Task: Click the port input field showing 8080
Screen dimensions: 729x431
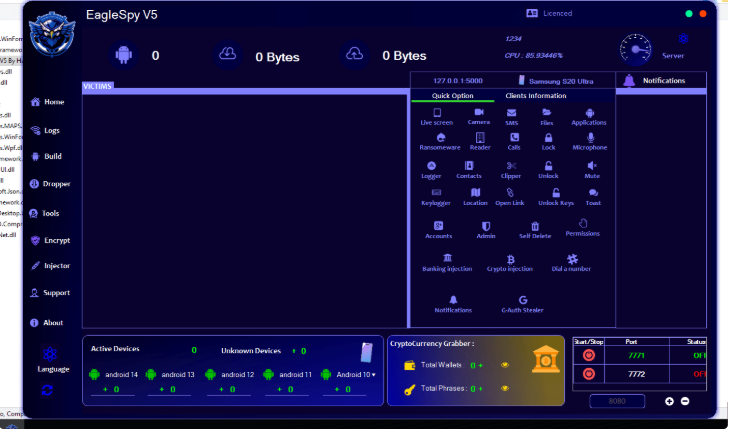Action: [617, 401]
